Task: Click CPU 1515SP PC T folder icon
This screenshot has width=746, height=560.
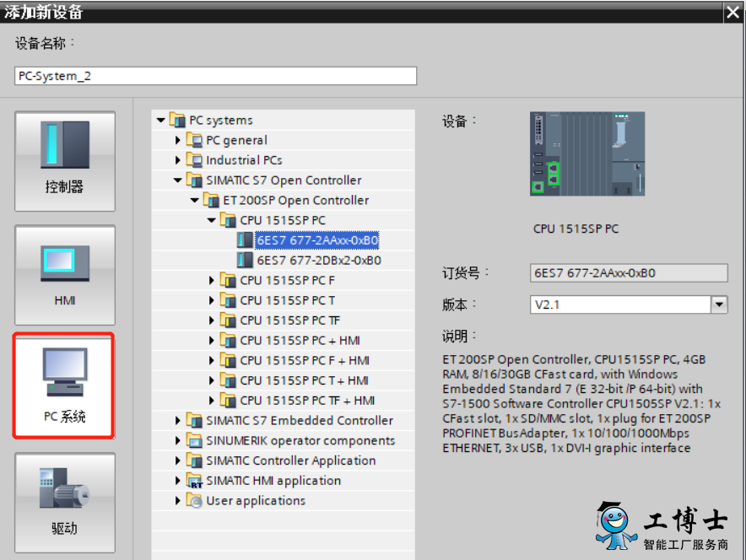Action: (x=228, y=300)
